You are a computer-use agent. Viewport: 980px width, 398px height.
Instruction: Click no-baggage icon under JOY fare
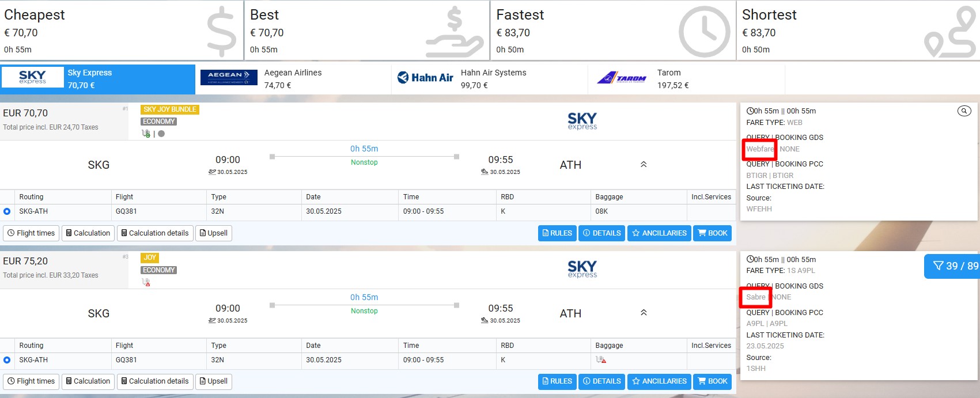click(146, 282)
